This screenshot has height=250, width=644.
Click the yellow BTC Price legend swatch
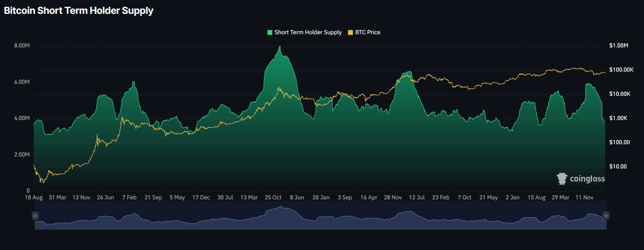351,32
